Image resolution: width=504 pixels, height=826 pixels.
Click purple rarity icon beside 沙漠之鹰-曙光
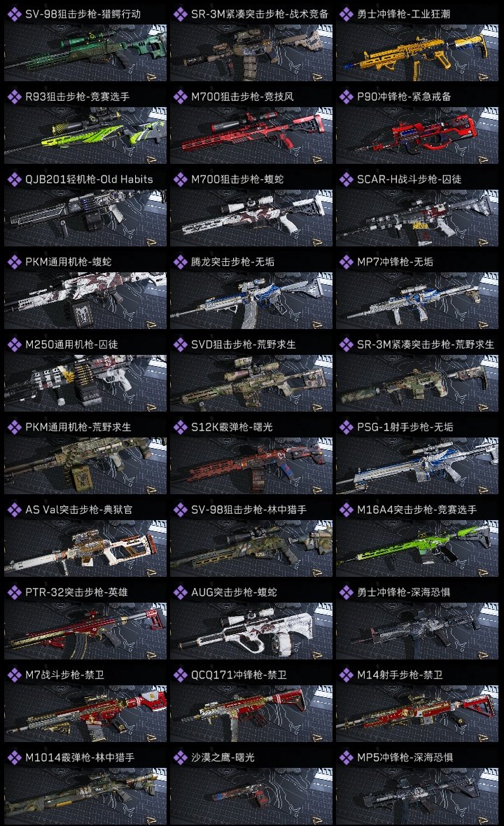click(180, 757)
